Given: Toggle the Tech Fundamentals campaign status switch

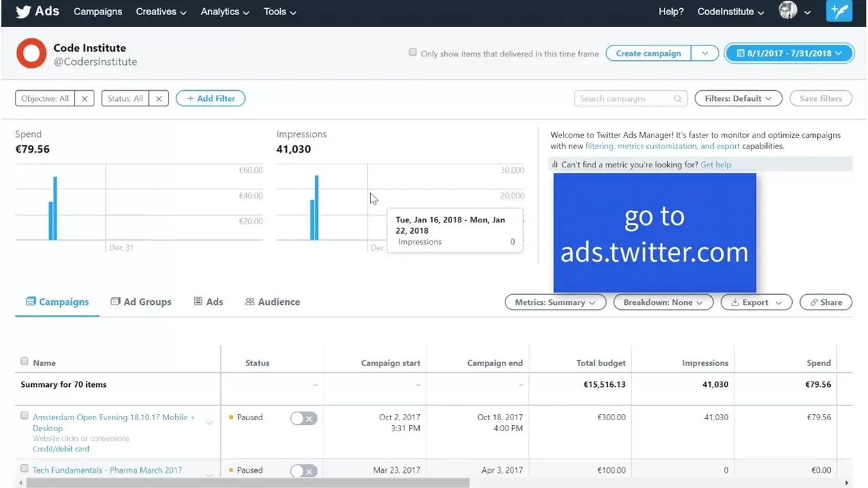Looking at the screenshot, I should pos(303,471).
